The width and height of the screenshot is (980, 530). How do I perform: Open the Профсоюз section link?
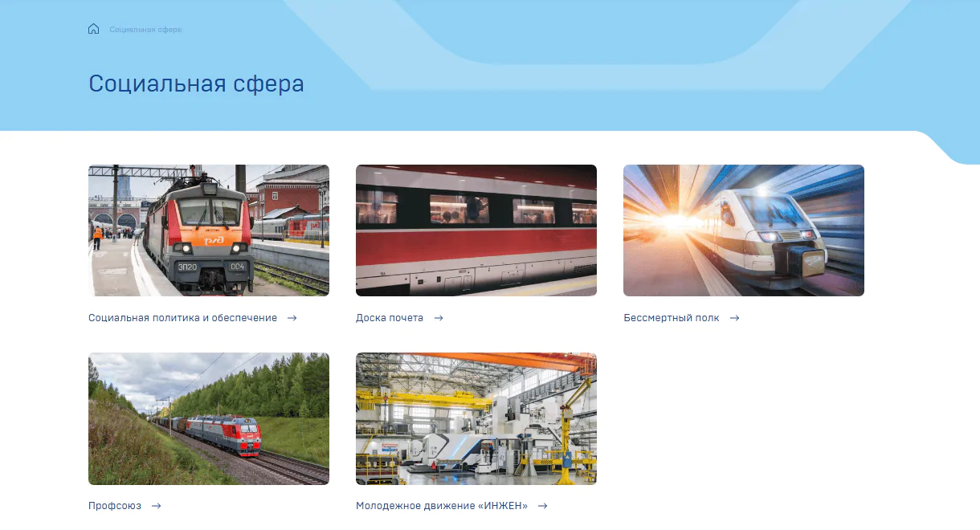[115, 506]
